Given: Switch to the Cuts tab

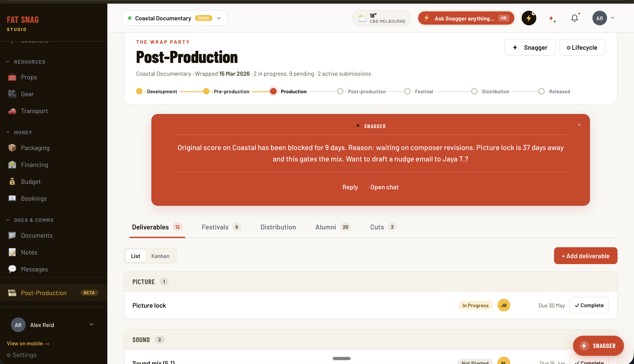Looking at the screenshot, I should click(x=383, y=227).
